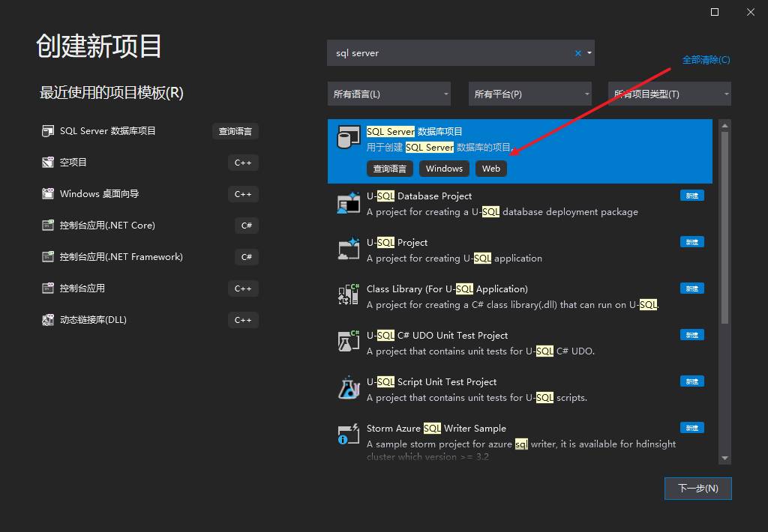
Task: Click the C++ 控制台应用 template icon
Action: point(47,288)
